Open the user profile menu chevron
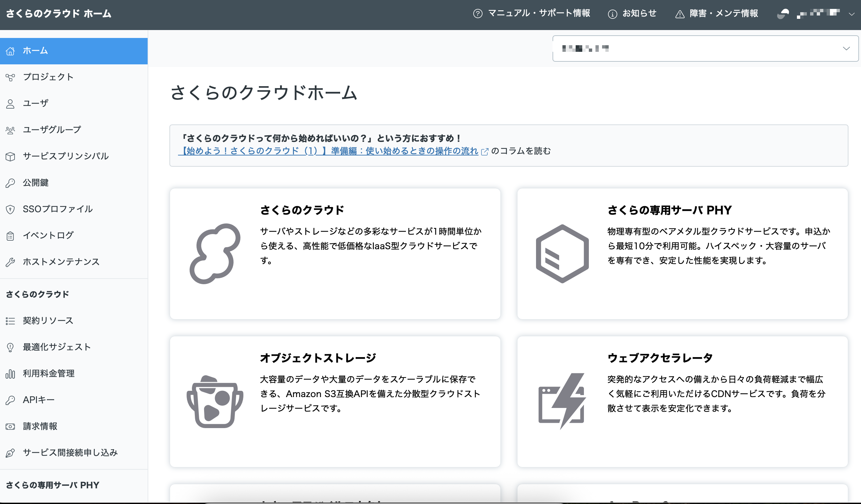861x504 pixels. click(851, 14)
